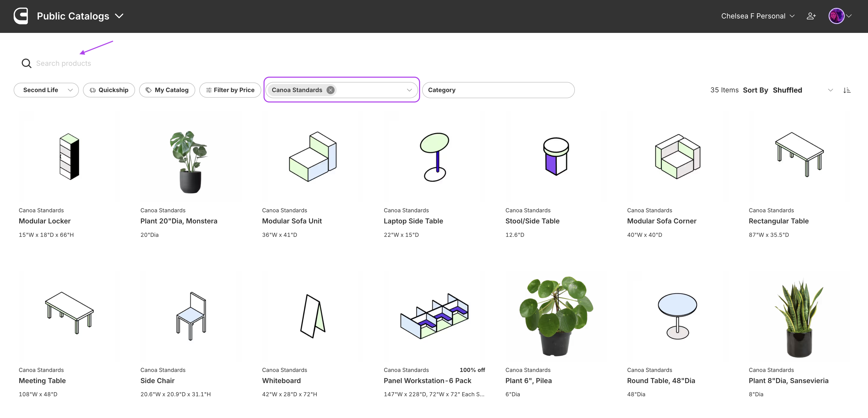Image resolution: width=868 pixels, height=418 pixels.
Task: Click the Canoa logo icon
Action: 21,16
